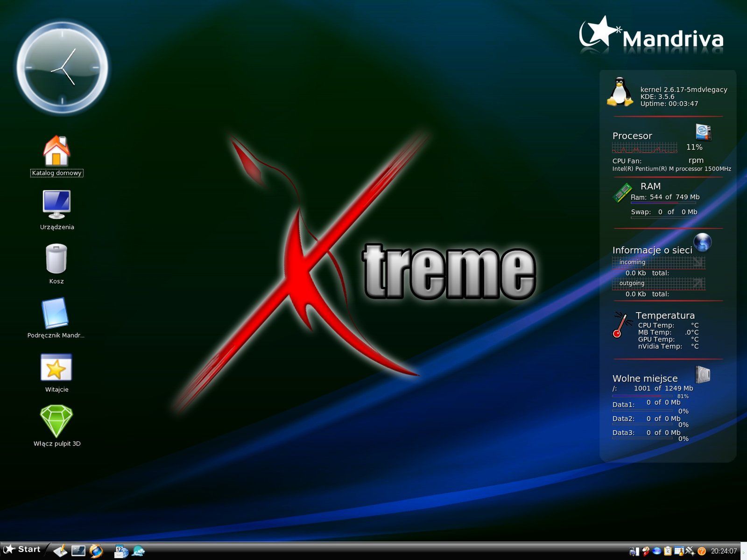Click the Kosz label text
Image resolution: width=747 pixels, height=560 pixels.
pyautogui.click(x=56, y=281)
